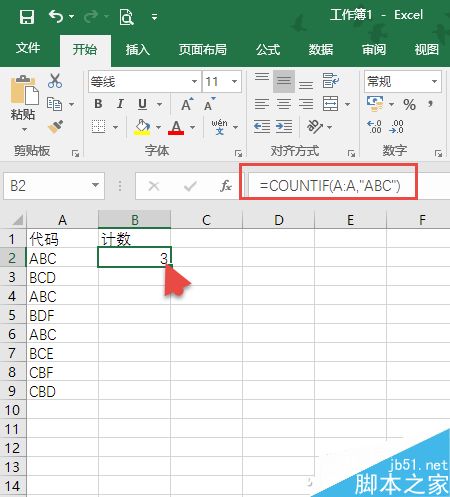The image size is (450, 497).
Task: Confirm formula entry with checkmark
Action: 190,186
